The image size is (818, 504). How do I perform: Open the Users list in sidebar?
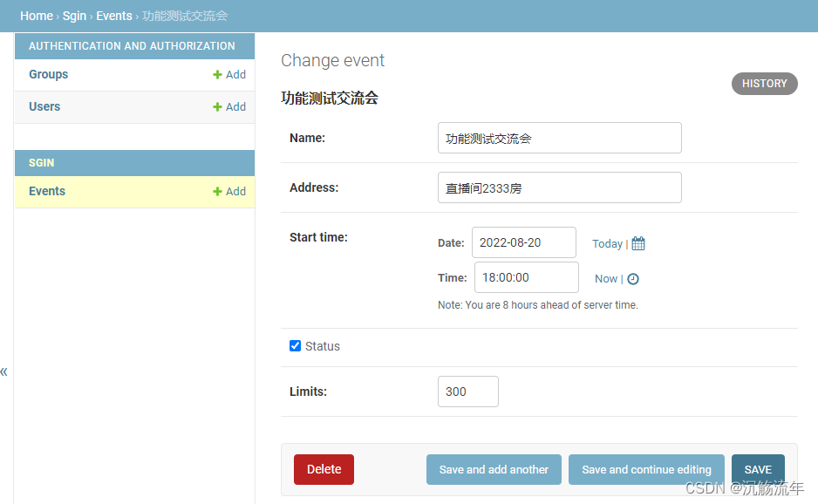click(x=44, y=106)
